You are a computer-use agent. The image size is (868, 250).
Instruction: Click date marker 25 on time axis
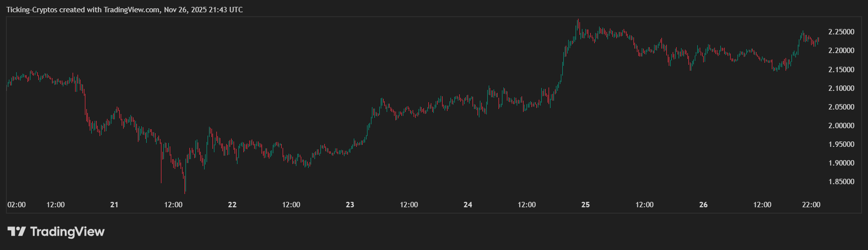click(585, 205)
